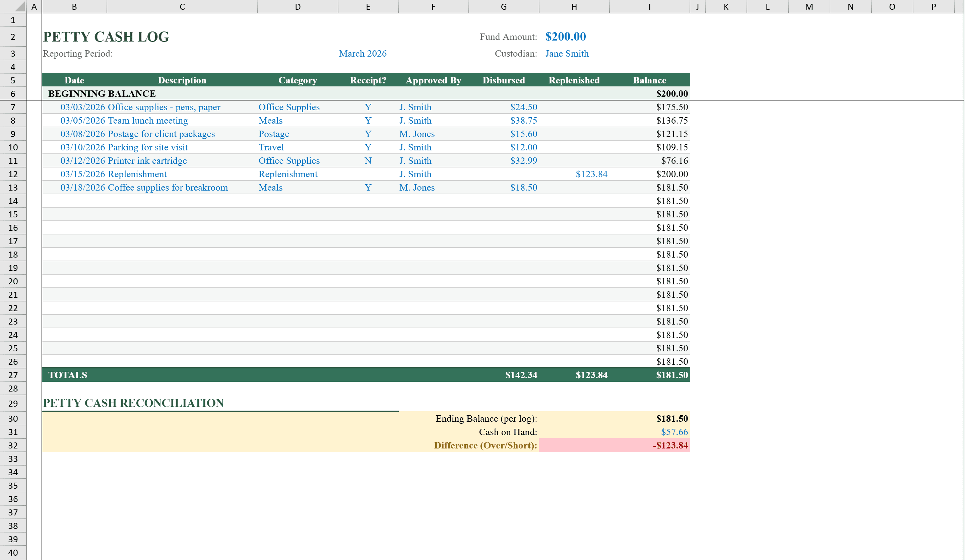Select the $123.84 replenished cell in row 12
Image resolution: width=965 pixels, height=560 pixels.
click(x=591, y=174)
